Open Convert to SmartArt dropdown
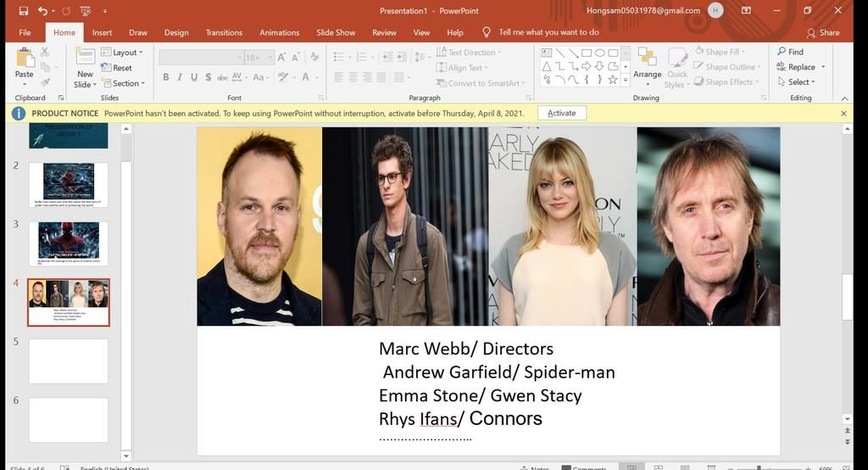This screenshot has width=868, height=470. 481,83
